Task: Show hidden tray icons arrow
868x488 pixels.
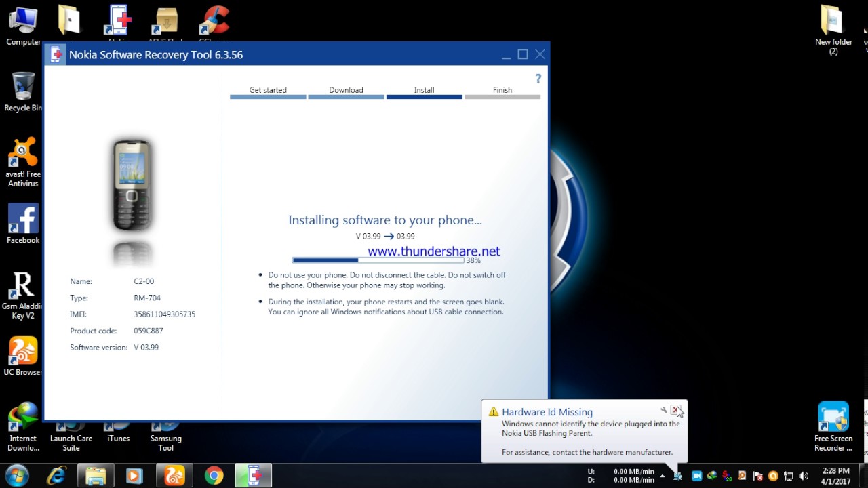Action: (663, 476)
